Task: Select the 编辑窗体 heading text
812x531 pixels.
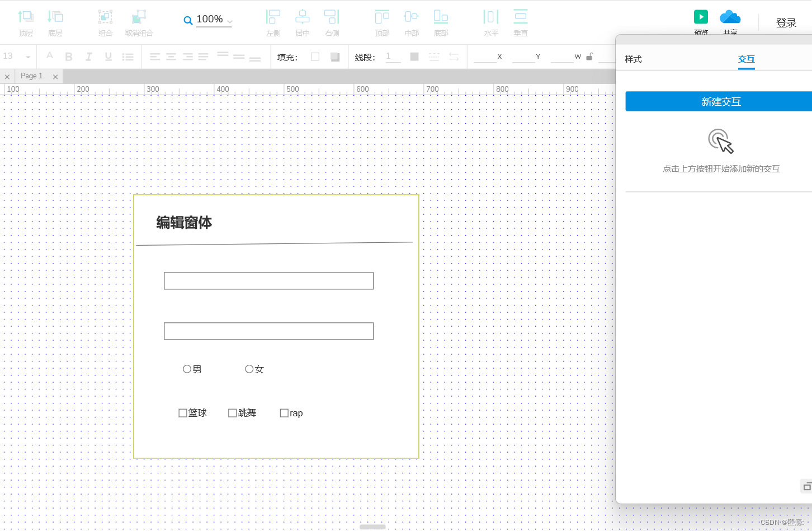Action: [x=184, y=223]
